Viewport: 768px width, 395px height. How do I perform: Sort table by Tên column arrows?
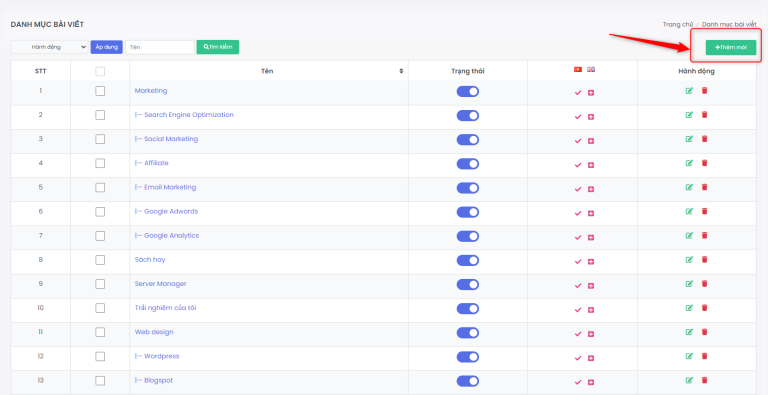[401, 72]
